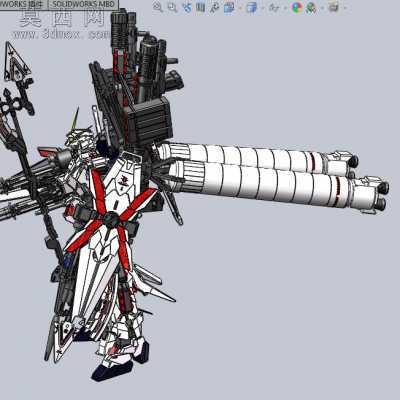Click the Hide/Show Items icon

[x=274, y=7]
